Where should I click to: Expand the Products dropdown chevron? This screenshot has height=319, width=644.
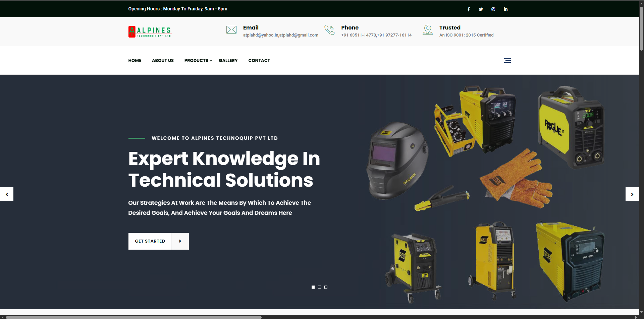(211, 61)
